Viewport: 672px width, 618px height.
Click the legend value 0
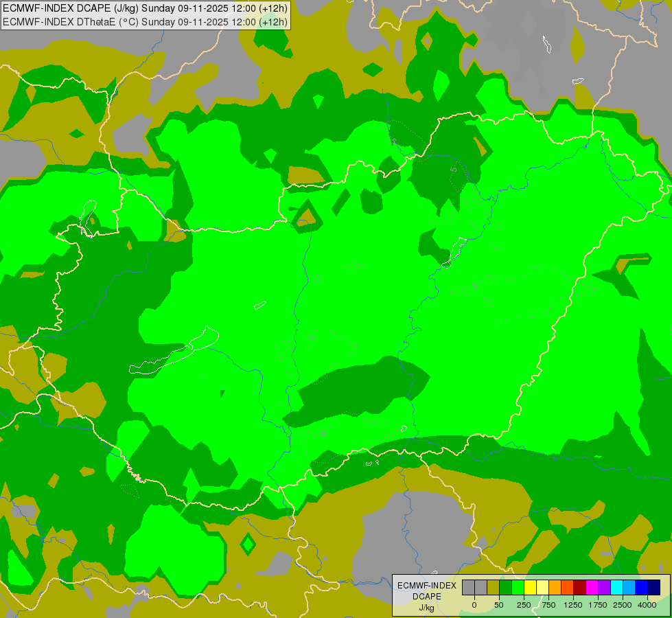pos(474,605)
